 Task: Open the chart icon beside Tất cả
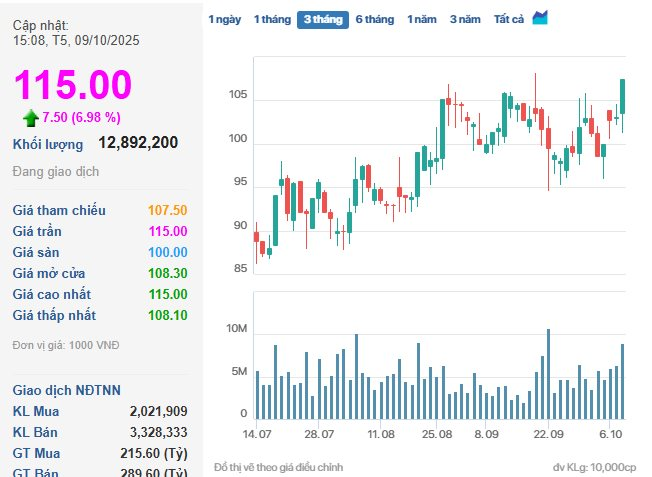pyautogui.click(x=540, y=18)
